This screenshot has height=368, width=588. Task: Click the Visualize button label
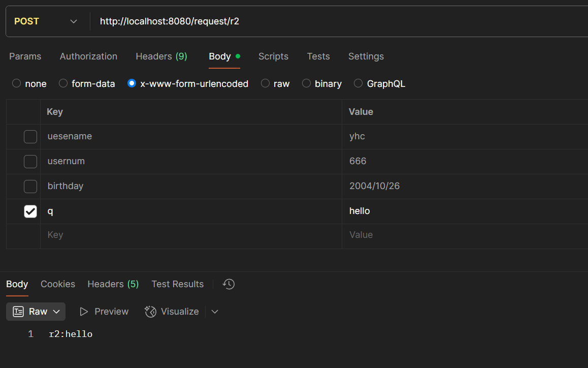tap(180, 312)
